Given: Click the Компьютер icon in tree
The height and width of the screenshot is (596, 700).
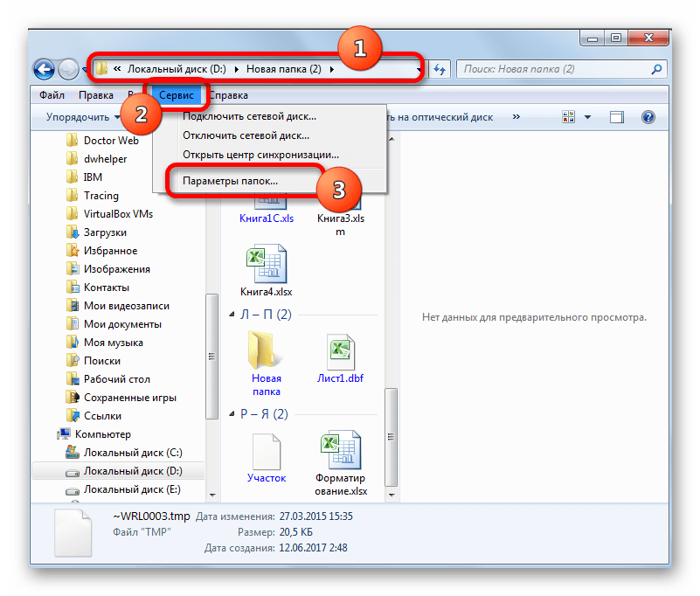Looking at the screenshot, I should click(x=64, y=434).
